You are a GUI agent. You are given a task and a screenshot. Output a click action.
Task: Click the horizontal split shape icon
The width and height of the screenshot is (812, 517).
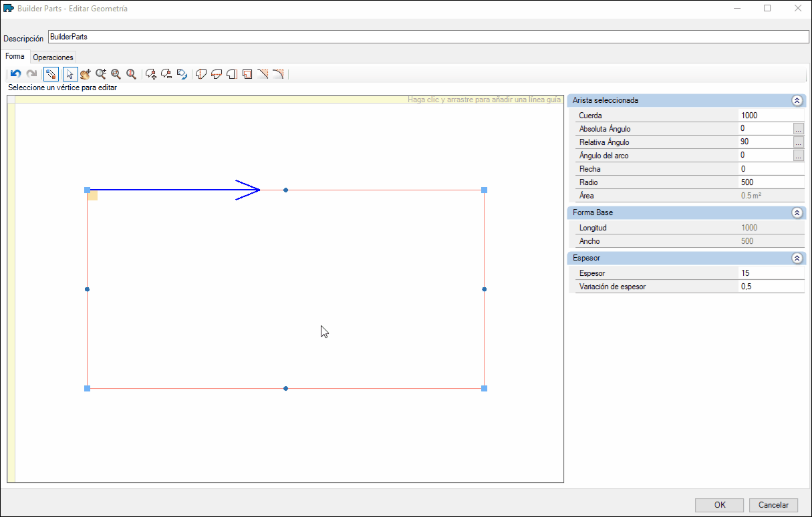(x=217, y=74)
